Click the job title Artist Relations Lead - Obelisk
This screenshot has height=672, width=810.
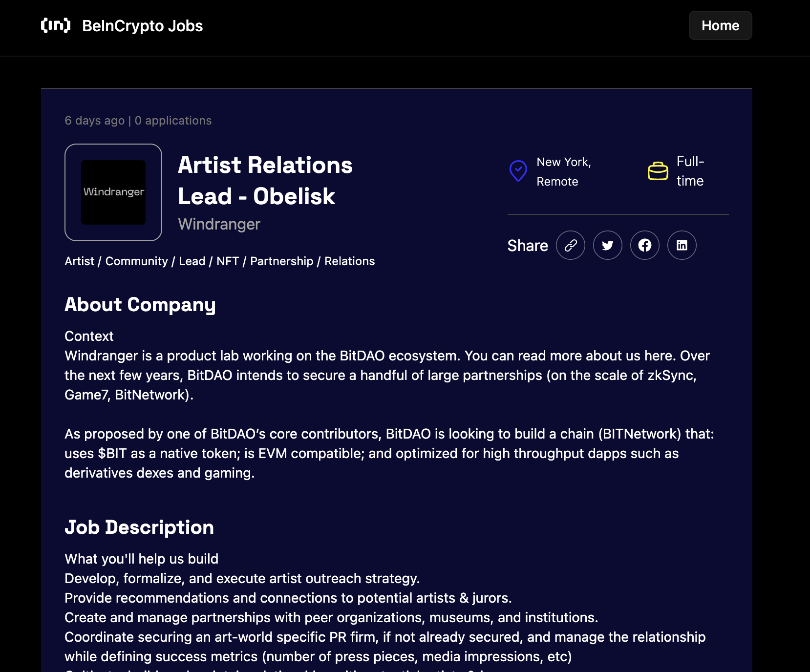coord(265,181)
